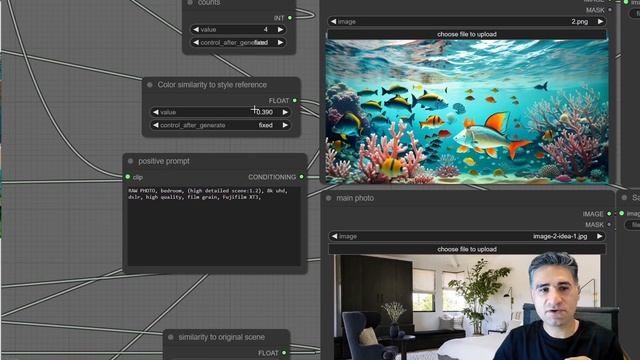Click the main photo IMAGE output connector
The image size is (640, 360).
609,213
